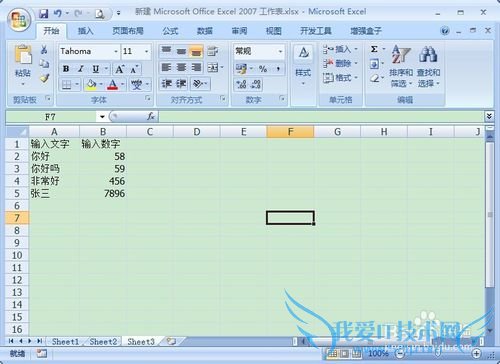Image resolution: width=500 pixels, height=364 pixels.
Task: Open the Styles dropdown
Action: pyautogui.click(x=303, y=66)
